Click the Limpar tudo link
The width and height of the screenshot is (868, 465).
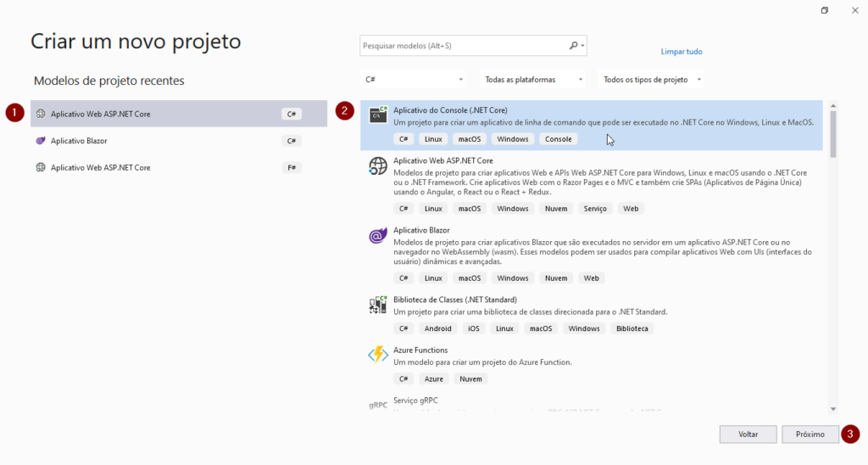(x=681, y=52)
